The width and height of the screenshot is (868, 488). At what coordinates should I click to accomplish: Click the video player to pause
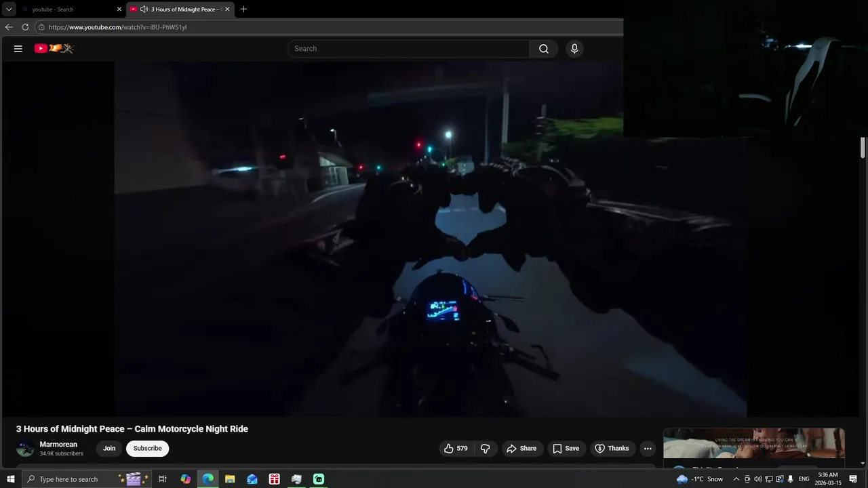(x=430, y=239)
